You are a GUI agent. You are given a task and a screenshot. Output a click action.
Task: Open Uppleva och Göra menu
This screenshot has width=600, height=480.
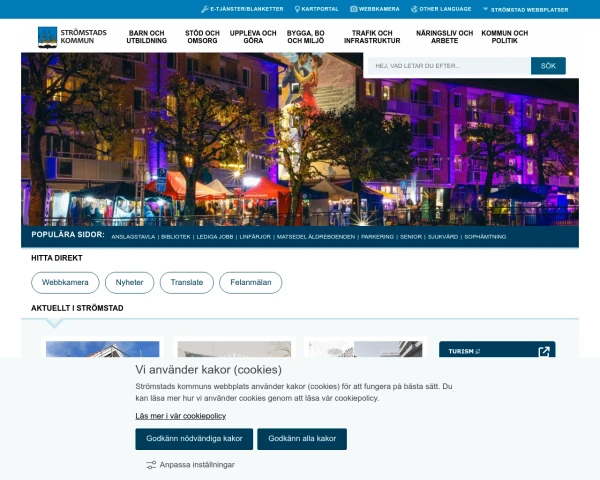tap(253, 37)
